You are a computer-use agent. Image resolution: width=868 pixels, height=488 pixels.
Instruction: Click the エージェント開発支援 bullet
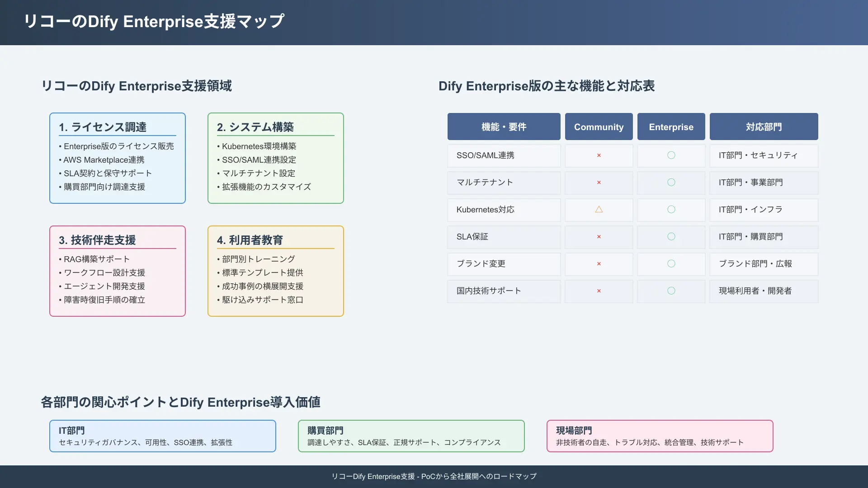(x=102, y=286)
